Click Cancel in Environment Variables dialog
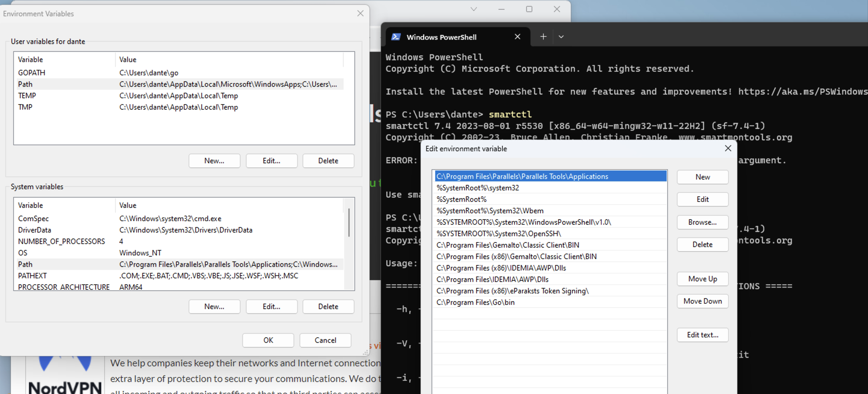 tap(325, 340)
